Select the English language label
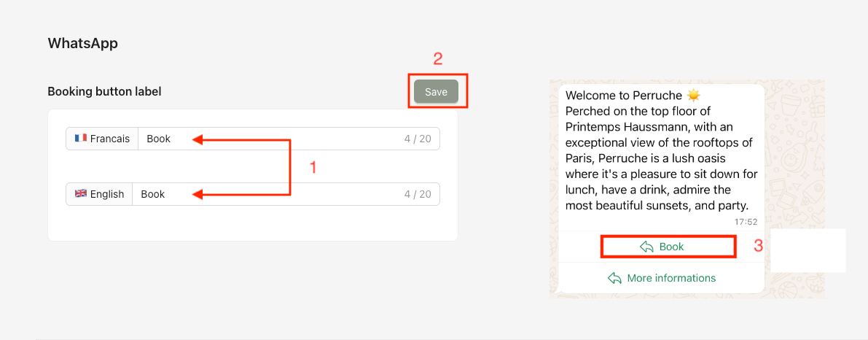The width and height of the screenshot is (868, 340). 107,194
